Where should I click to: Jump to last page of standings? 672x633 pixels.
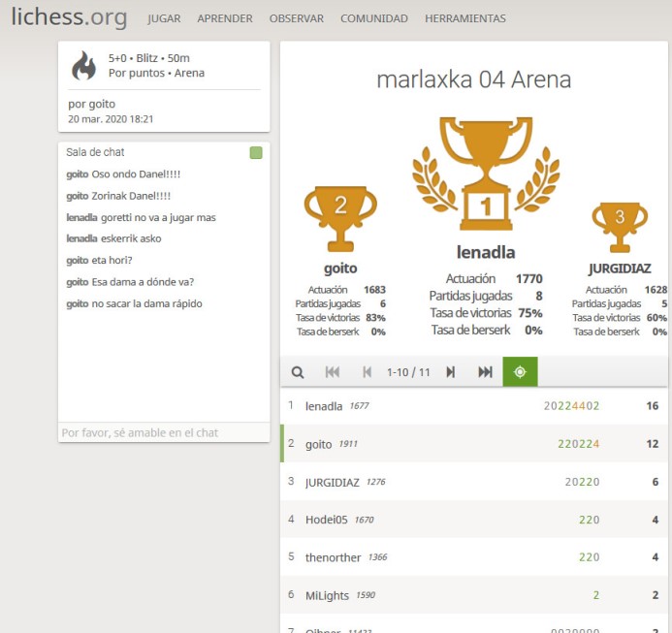coord(485,372)
